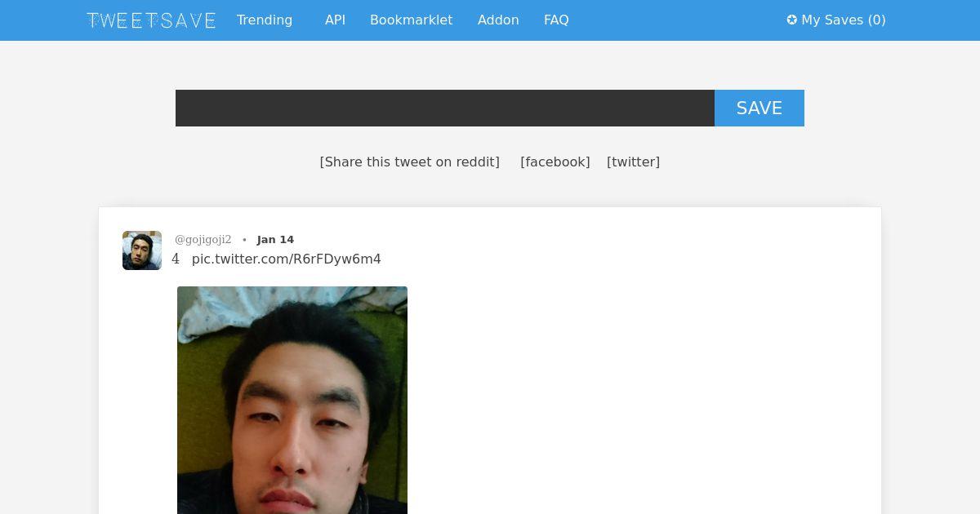980x514 pixels.
Task: Open the Bookmarklet link
Action: (411, 20)
